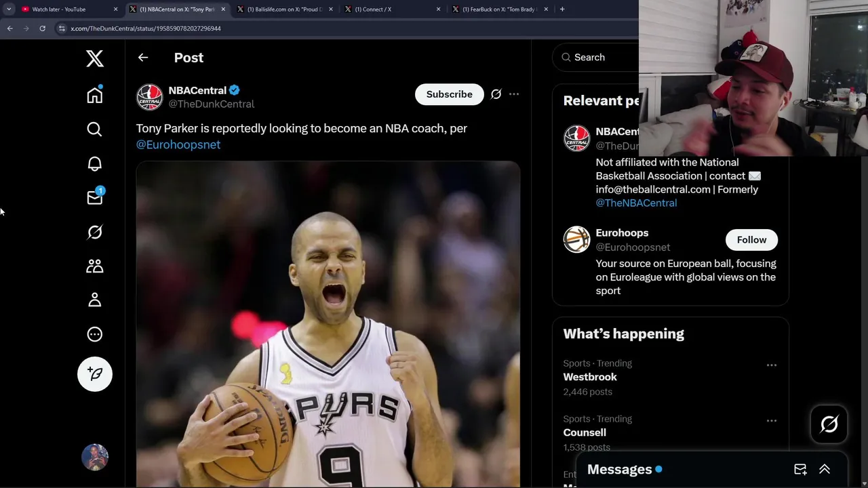Close the Connect / X tab

438,9
